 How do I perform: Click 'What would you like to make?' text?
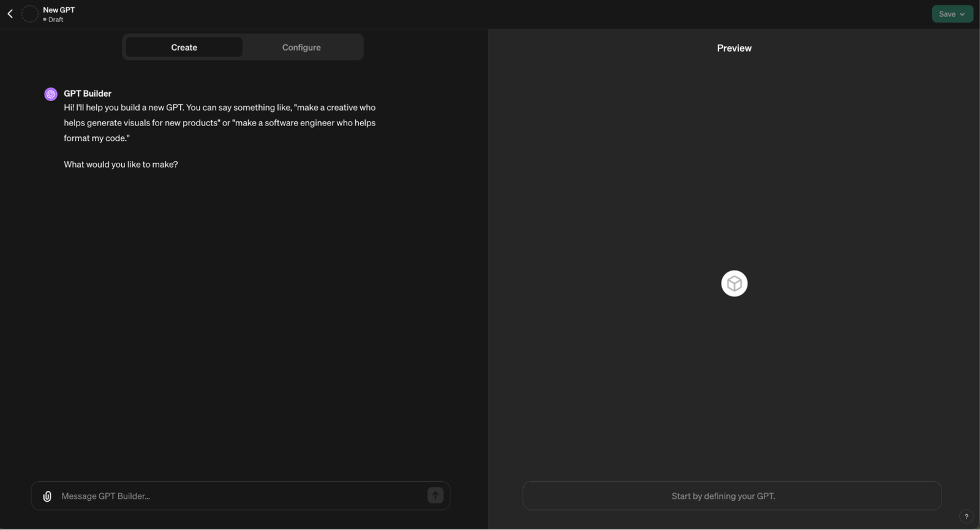pos(121,164)
